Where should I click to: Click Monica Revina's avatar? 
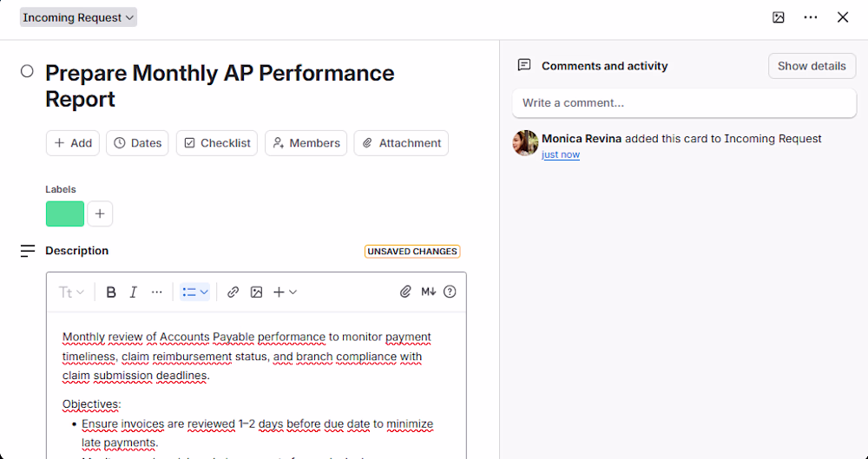(525, 143)
